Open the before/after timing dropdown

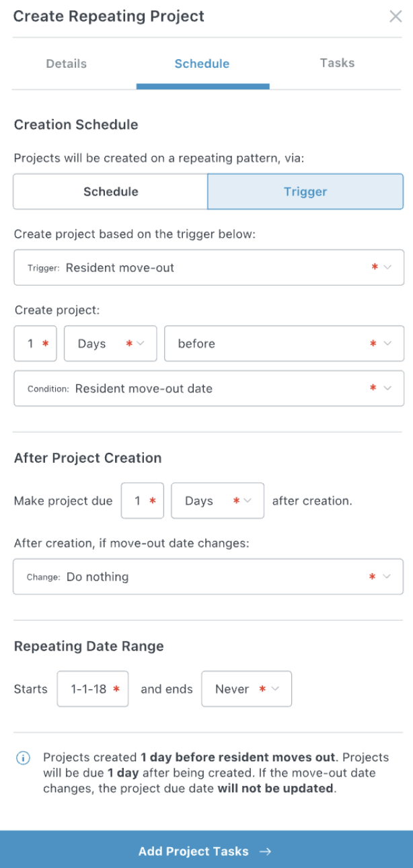point(284,343)
